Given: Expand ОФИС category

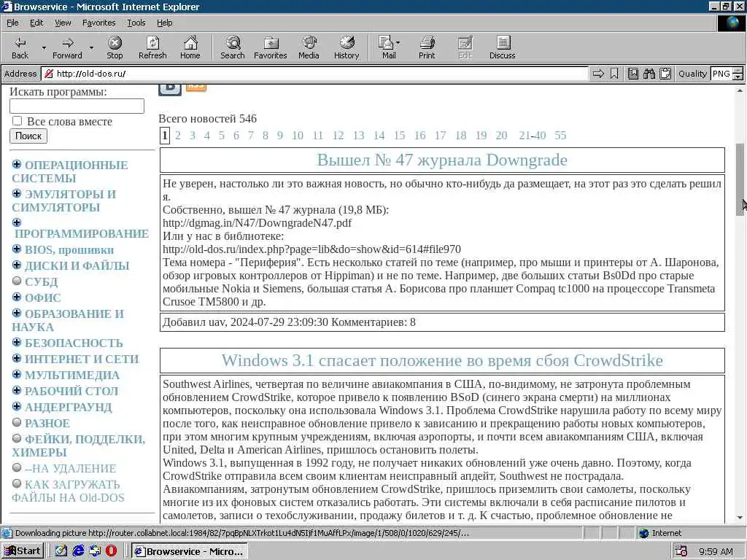Looking at the screenshot, I should (17, 297).
